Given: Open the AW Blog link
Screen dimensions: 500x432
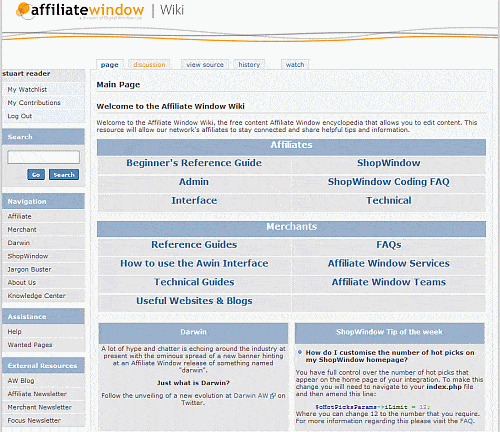Looking at the screenshot, I should pyautogui.click(x=21, y=381).
